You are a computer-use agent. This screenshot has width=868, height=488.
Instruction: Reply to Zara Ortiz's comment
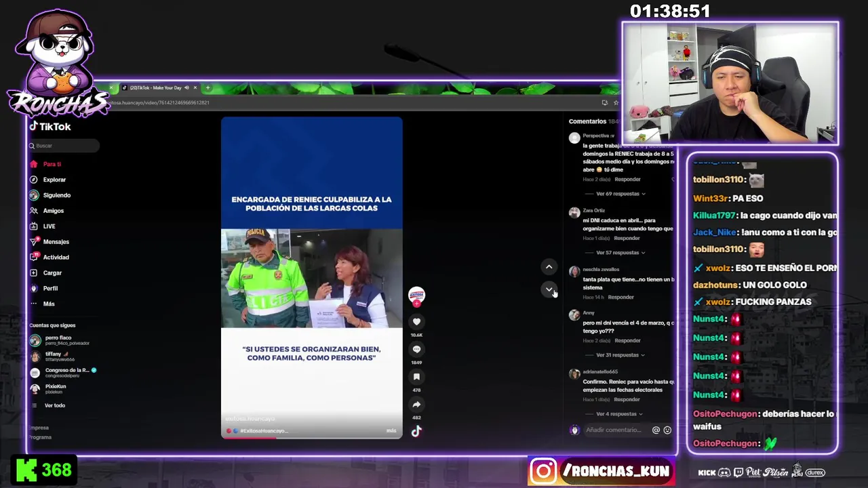(627, 239)
